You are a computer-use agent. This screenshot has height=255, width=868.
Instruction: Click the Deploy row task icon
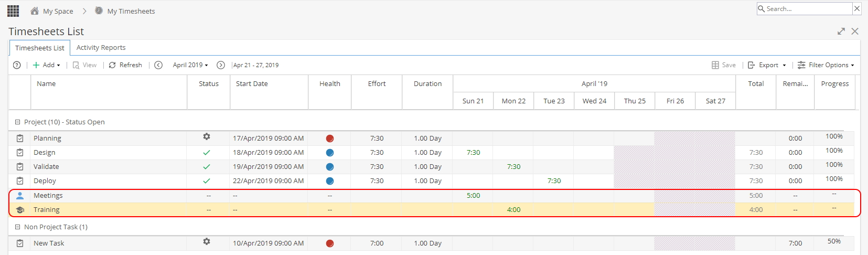point(20,181)
